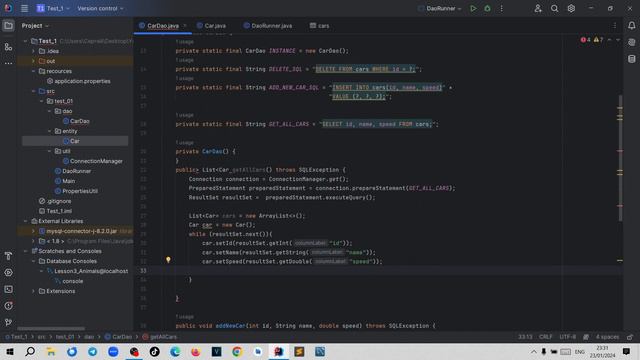Collapse the recources folder

[33, 71]
